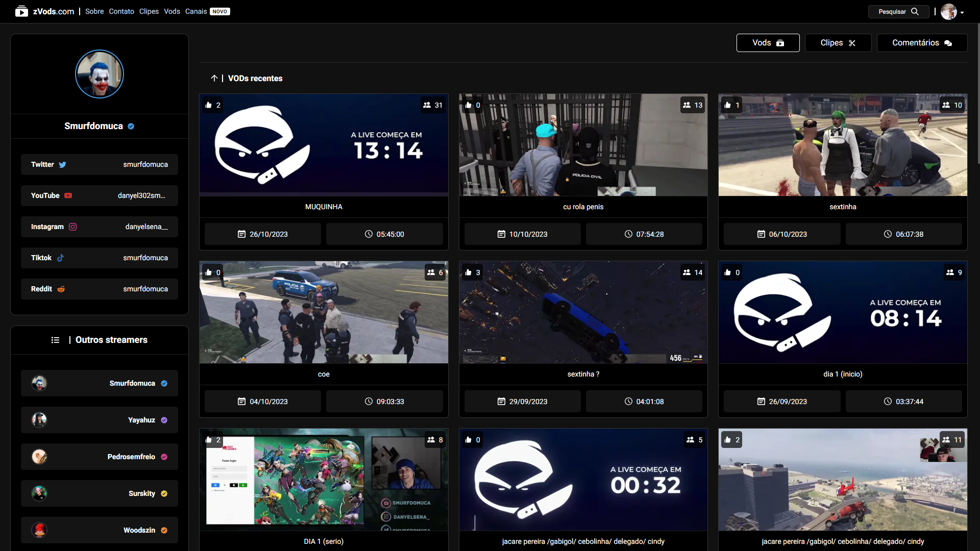Click the up arrow next to VODs recentes
Image resolution: width=980 pixels, height=551 pixels.
214,79
